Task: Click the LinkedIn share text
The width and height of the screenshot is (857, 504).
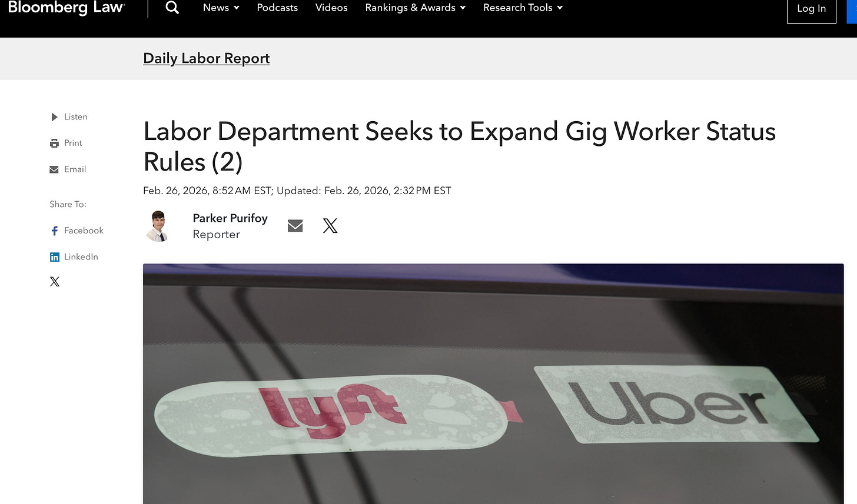Action: click(x=81, y=257)
